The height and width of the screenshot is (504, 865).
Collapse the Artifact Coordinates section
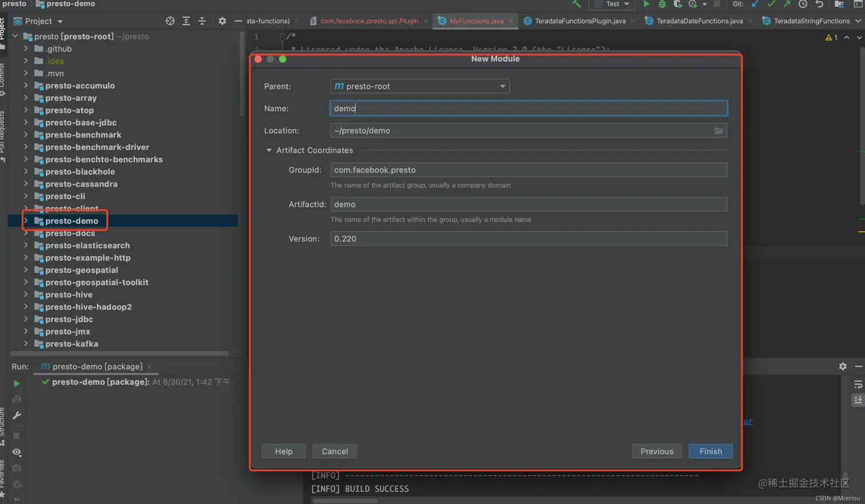click(x=269, y=150)
